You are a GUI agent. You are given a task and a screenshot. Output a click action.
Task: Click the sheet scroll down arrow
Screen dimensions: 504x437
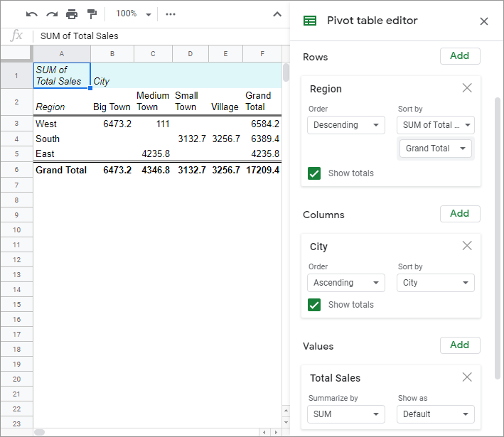click(x=286, y=422)
